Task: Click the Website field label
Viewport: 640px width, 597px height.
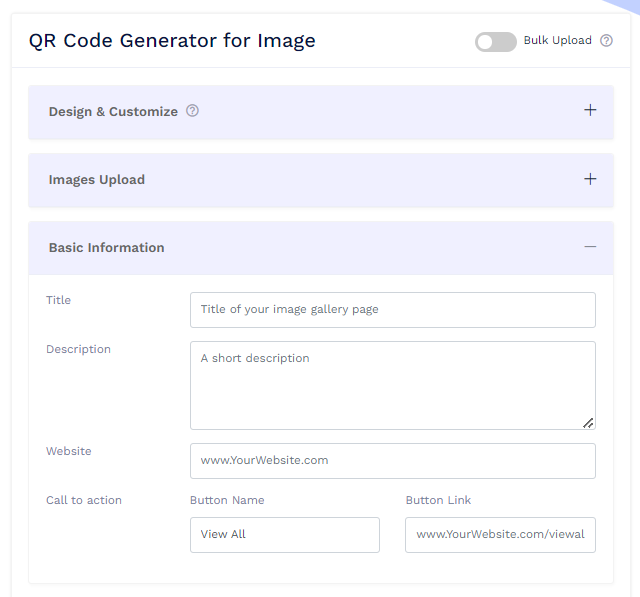Action: [x=68, y=451]
